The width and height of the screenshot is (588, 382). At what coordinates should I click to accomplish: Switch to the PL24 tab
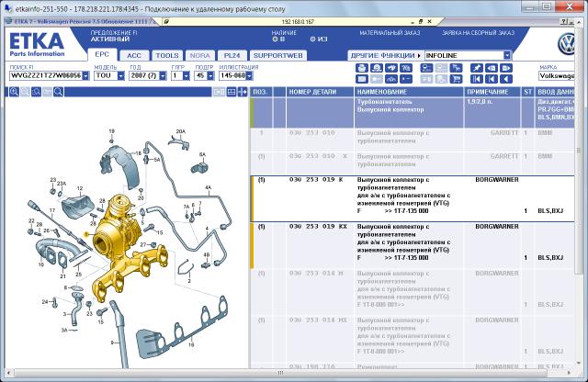pyautogui.click(x=232, y=55)
